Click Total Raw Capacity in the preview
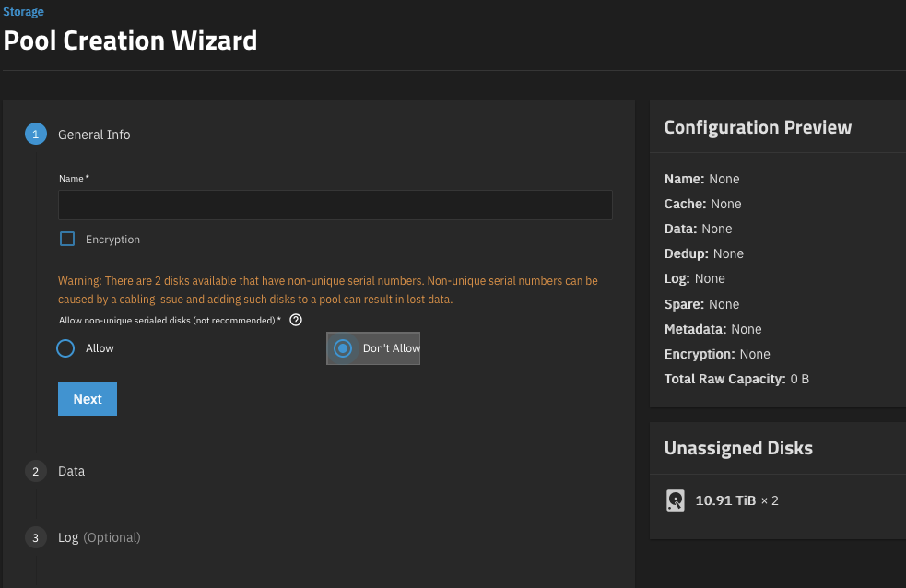906x588 pixels. pos(736,379)
